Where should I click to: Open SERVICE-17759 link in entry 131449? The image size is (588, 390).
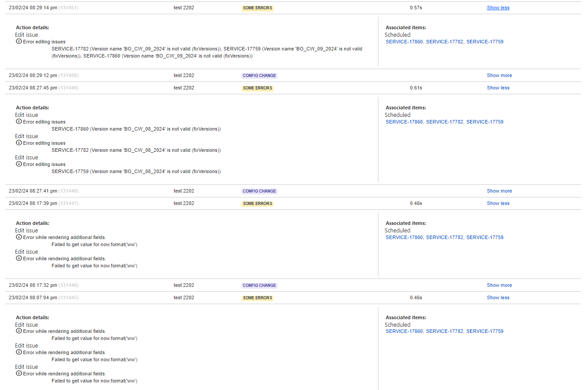pyautogui.click(x=485, y=122)
